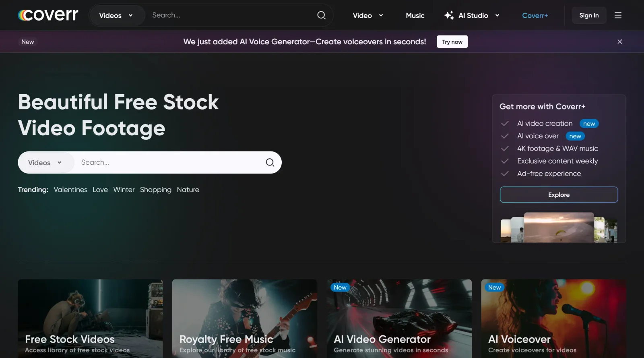Image resolution: width=644 pixels, height=358 pixels.
Task: Click the New badge on AI Video Generator card
Action: click(340, 287)
